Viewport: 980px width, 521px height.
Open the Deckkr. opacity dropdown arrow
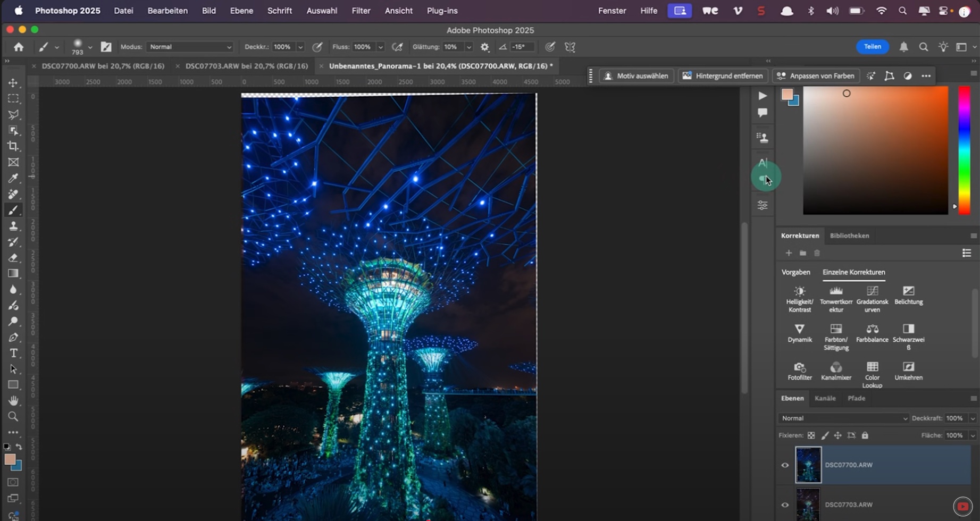[300, 47]
